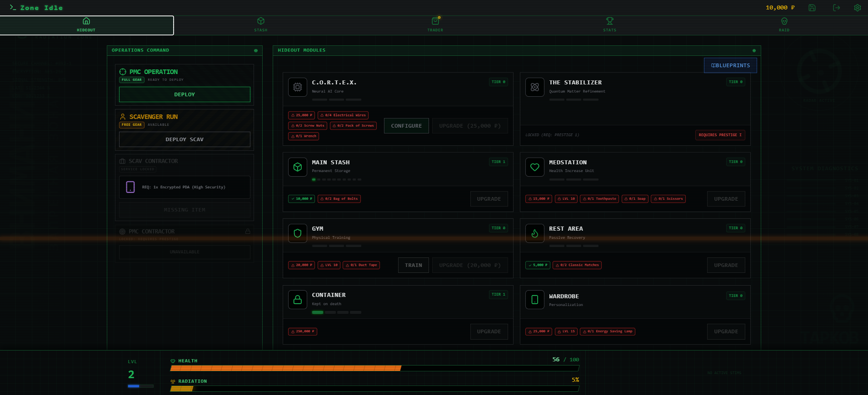The image size is (868, 395).
Task: Open the Trader tab
Action: pyautogui.click(x=435, y=25)
